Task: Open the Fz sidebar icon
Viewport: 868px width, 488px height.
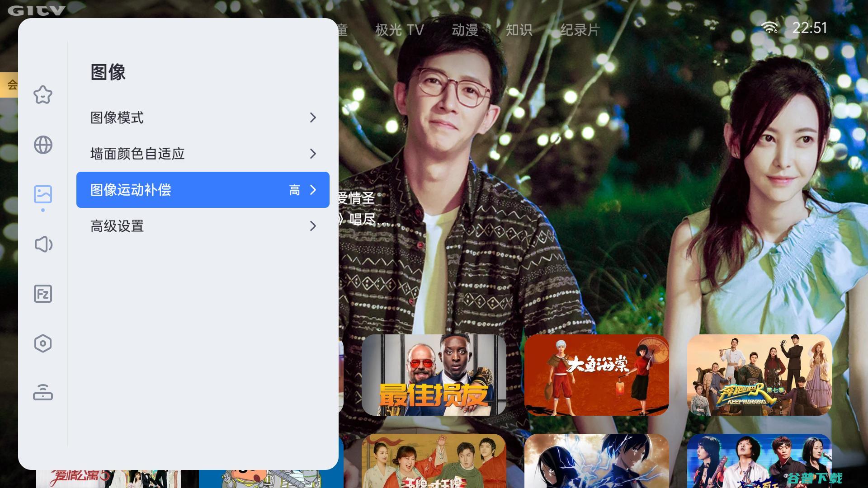Action: [43, 294]
